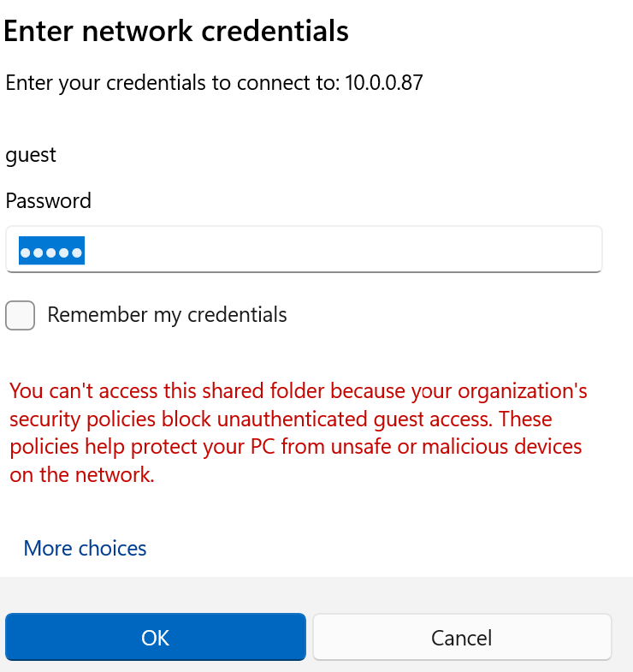633x672 pixels.
Task: Focus the Password input field
Action: [x=304, y=249]
